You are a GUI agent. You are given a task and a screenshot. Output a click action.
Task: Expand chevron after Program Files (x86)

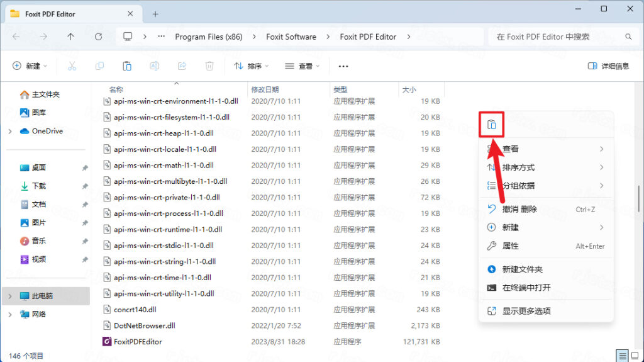click(x=254, y=37)
